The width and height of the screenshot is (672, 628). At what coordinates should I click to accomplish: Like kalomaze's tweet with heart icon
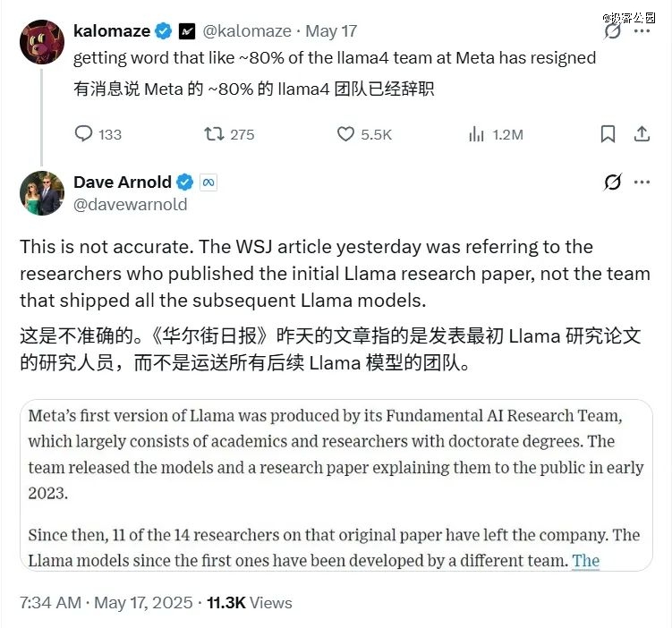(345, 134)
